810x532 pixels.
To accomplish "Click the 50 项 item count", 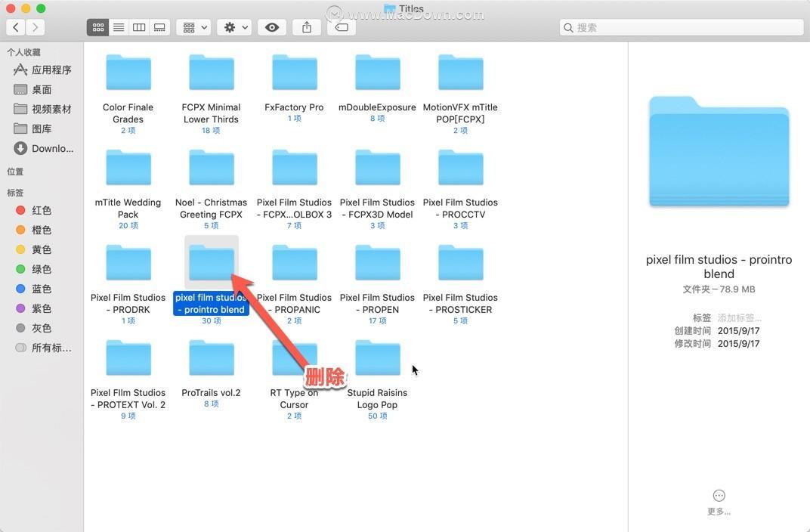I will tap(378, 416).
